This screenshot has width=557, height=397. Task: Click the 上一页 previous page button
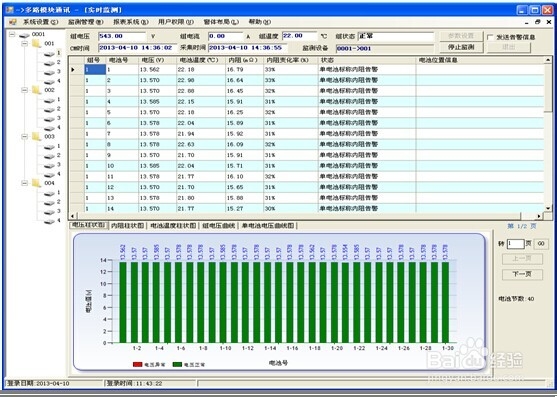point(522,259)
